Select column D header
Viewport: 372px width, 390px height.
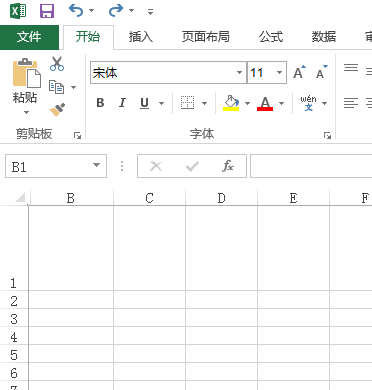tap(221, 198)
